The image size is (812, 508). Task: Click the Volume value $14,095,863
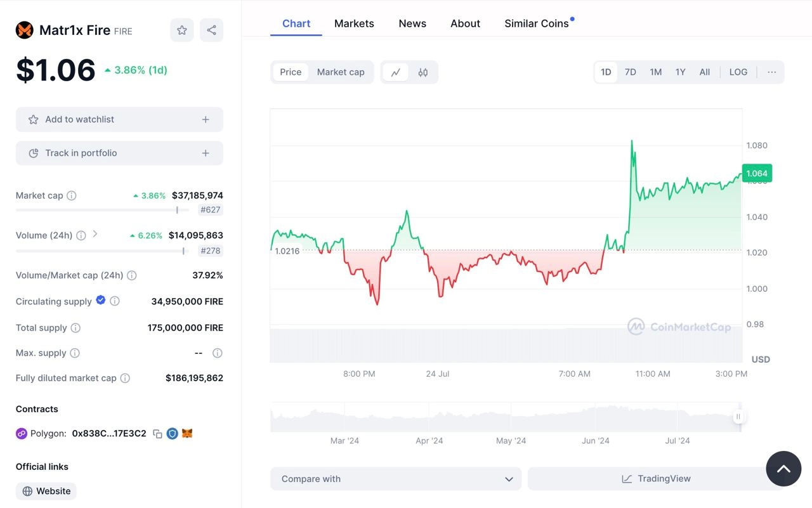point(196,235)
